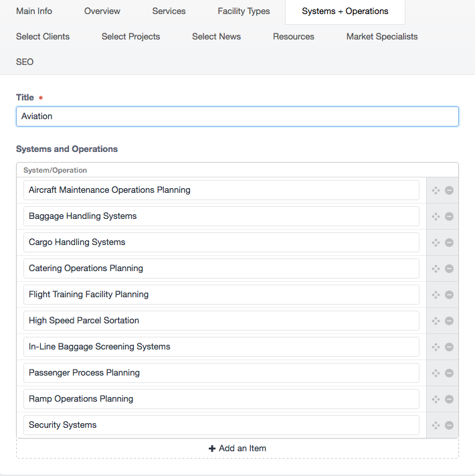Remove the Aircraft Maintenance Operations Planning row
This screenshot has width=475, height=476.
pos(449,190)
